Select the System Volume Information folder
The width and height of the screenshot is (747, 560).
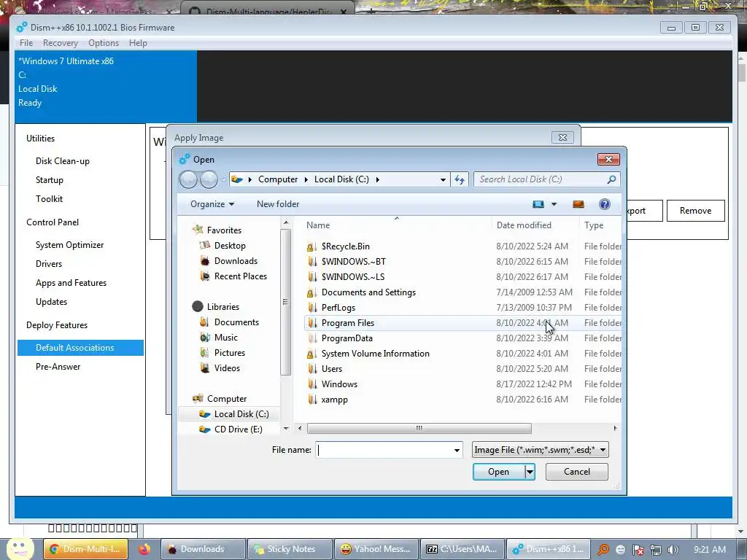376,354
